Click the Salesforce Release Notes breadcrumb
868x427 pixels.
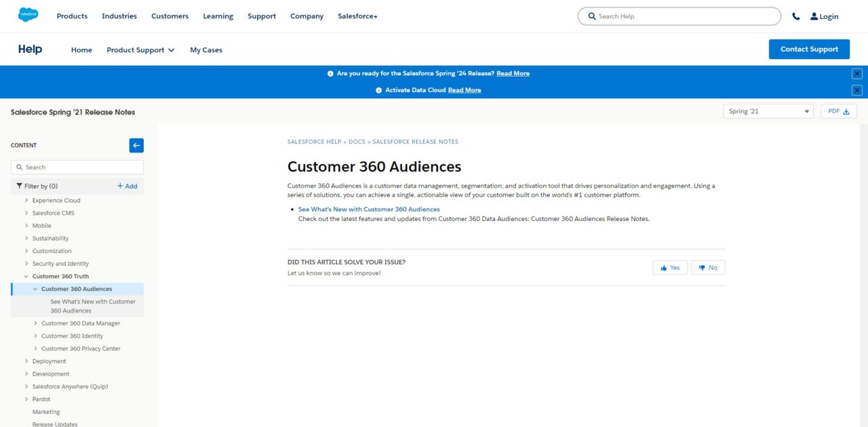(415, 142)
